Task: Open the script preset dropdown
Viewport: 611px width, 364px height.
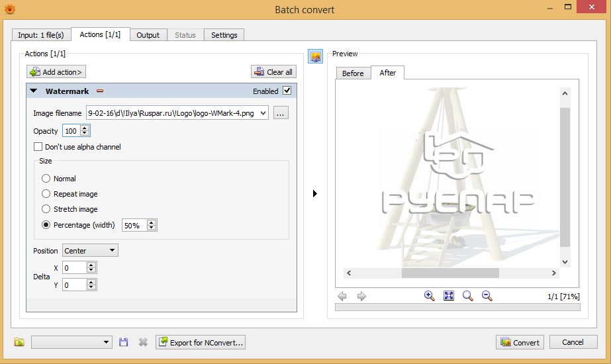Action: click(x=71, y=342)
